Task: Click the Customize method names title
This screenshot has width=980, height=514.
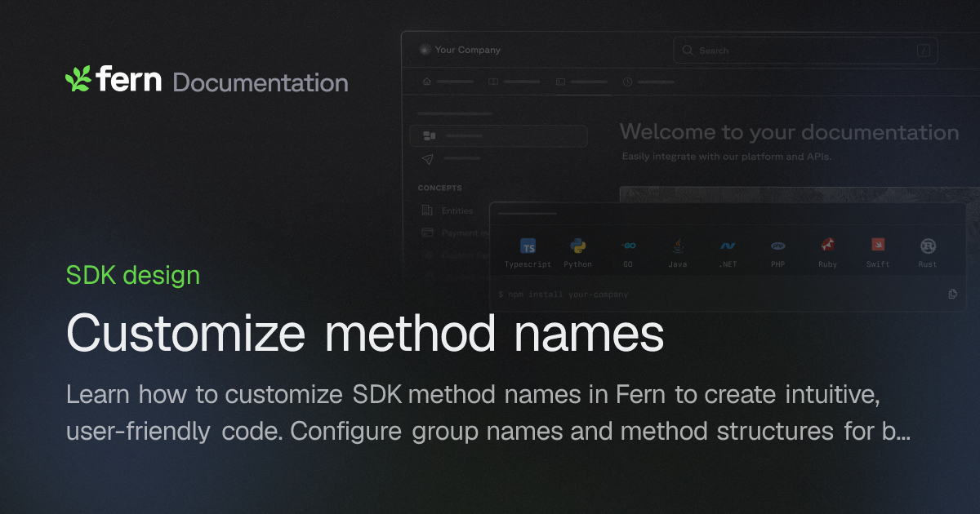Action: 365,333
